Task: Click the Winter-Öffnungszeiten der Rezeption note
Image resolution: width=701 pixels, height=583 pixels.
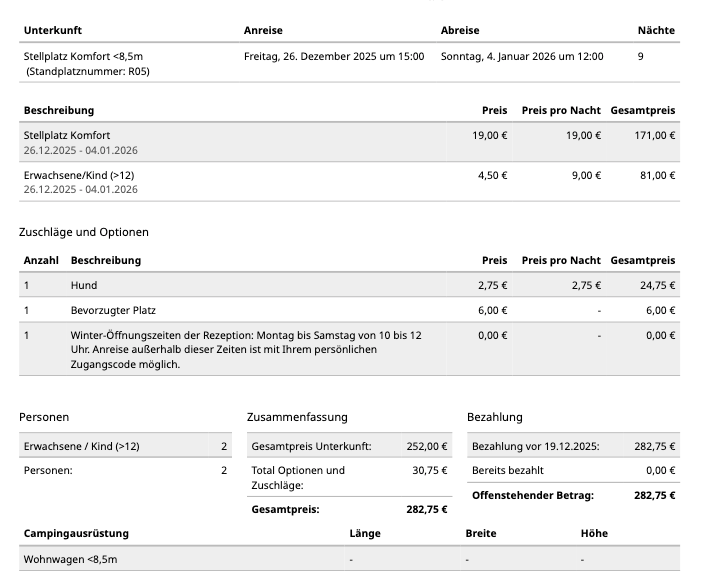Action: point(245,350)
